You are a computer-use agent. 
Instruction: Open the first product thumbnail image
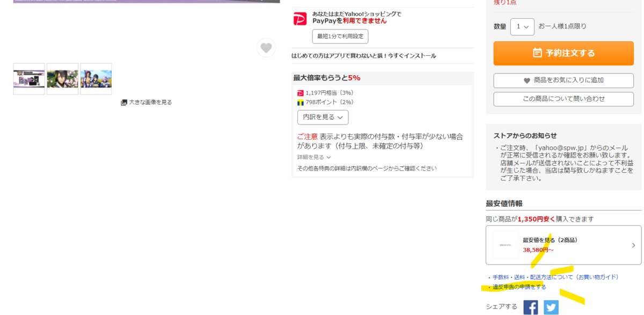(x=29, y=79)
